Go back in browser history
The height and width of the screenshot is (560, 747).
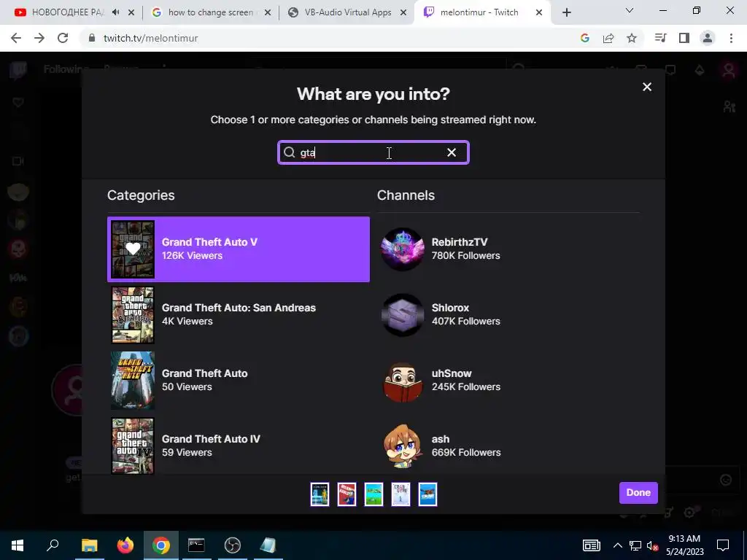tap(16, 38)
